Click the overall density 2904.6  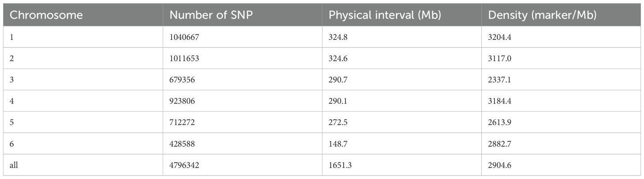click(x=499, y=165)
